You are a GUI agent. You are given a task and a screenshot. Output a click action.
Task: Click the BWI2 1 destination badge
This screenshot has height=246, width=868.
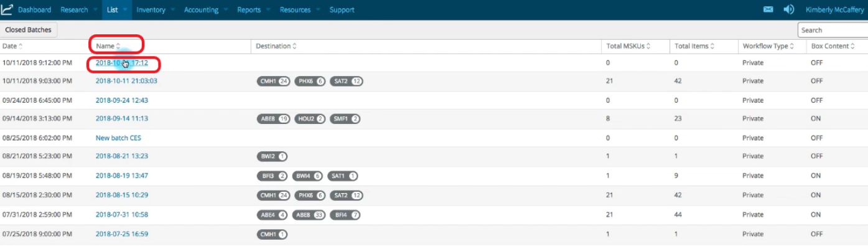pyautogui.click(x=272, y=156)
